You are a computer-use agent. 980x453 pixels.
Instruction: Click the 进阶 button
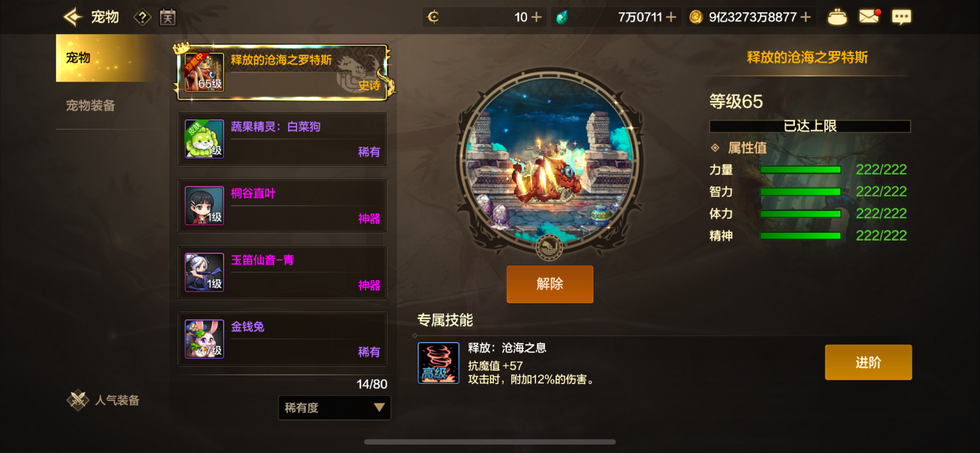click(x=868, y=362)
